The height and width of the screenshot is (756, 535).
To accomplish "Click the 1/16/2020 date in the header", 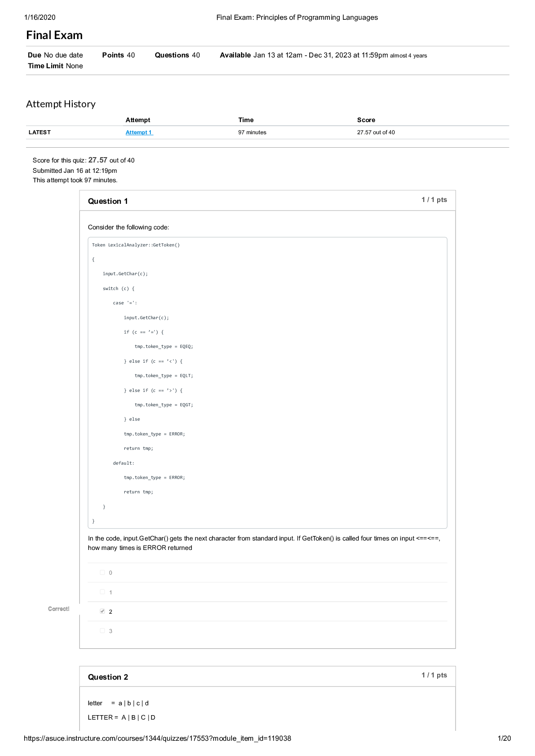I will point(40,18).
